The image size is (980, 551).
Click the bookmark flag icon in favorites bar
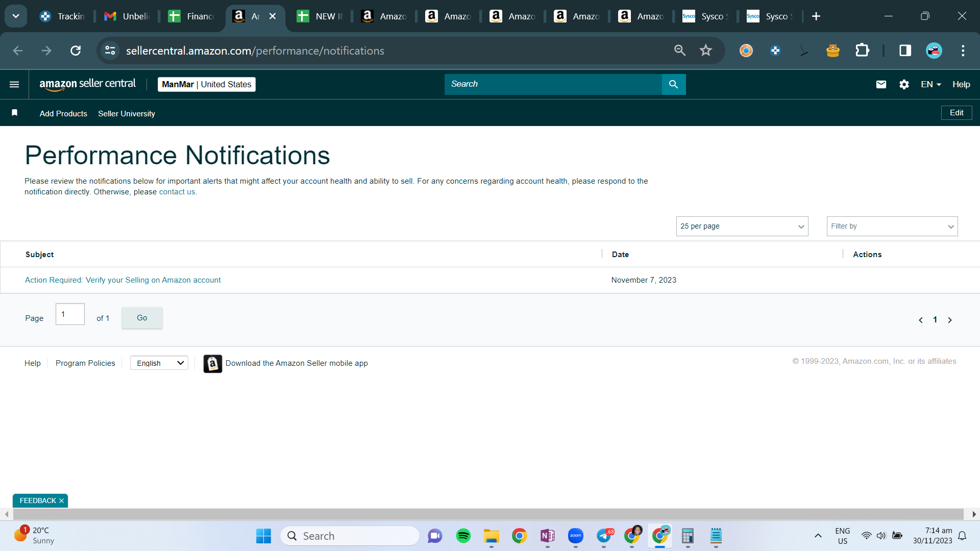click(15, 113)
